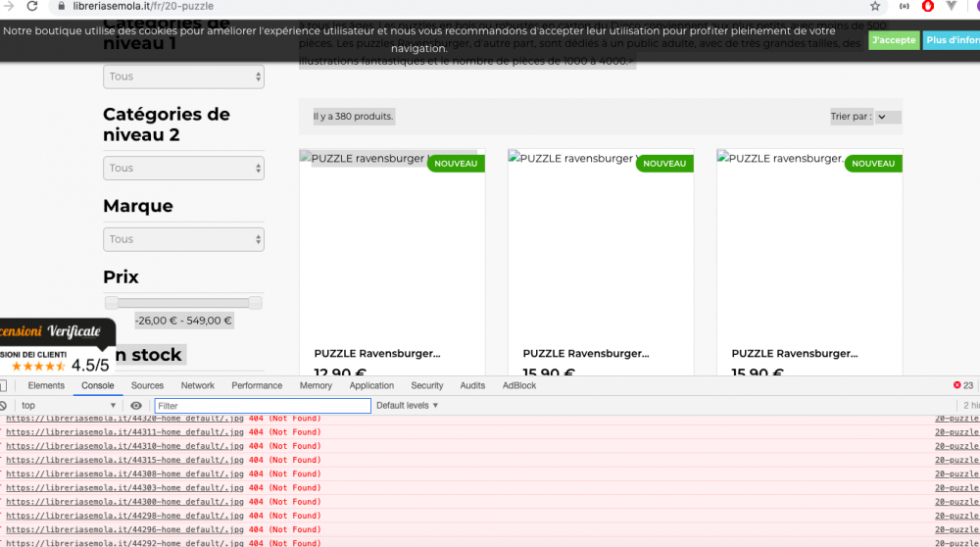Viewport: 980px width, 547px height.
Task: Click 20-puzzle source link on the 44300 row
Action: pyautogui.click(x=956, y=501)
